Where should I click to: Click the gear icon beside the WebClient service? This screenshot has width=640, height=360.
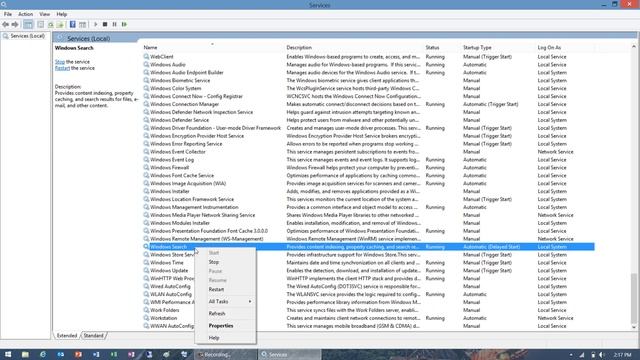click(x=146, y=57)
